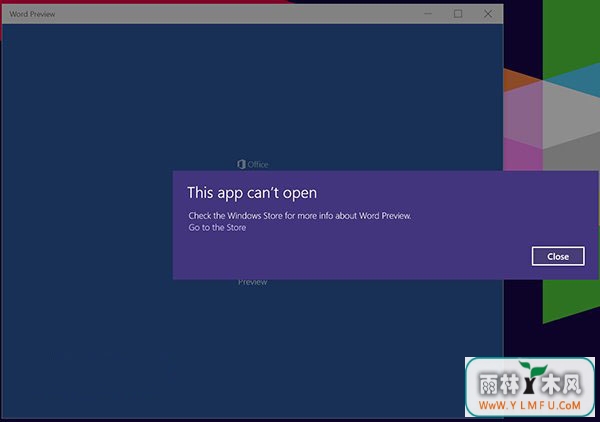The image size is (600, 422).
Task: Minimize the Word Preview window
Action: (x=428, y=14)
